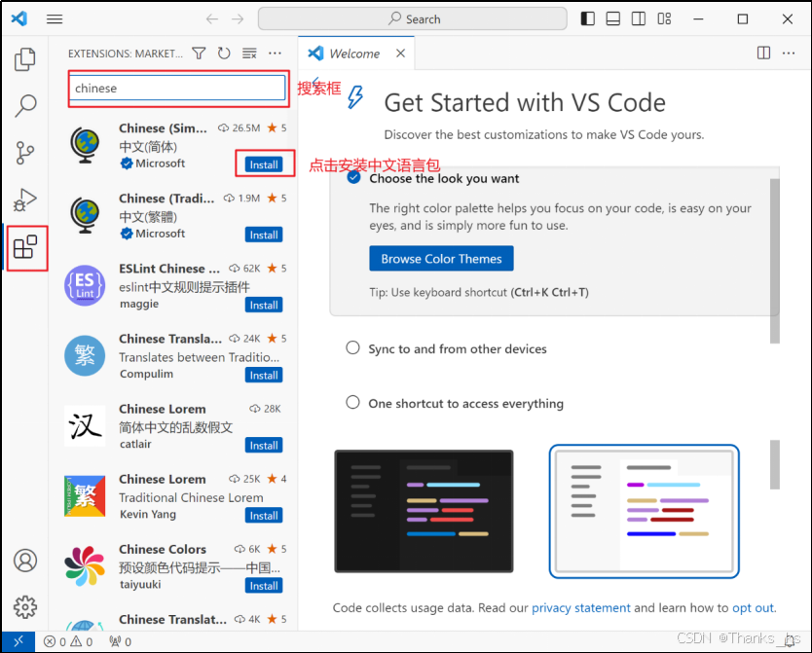Viewport: 812px width, 653px height.
Task: Open errors and warnings status item
Action: click(x=68, y=642)
